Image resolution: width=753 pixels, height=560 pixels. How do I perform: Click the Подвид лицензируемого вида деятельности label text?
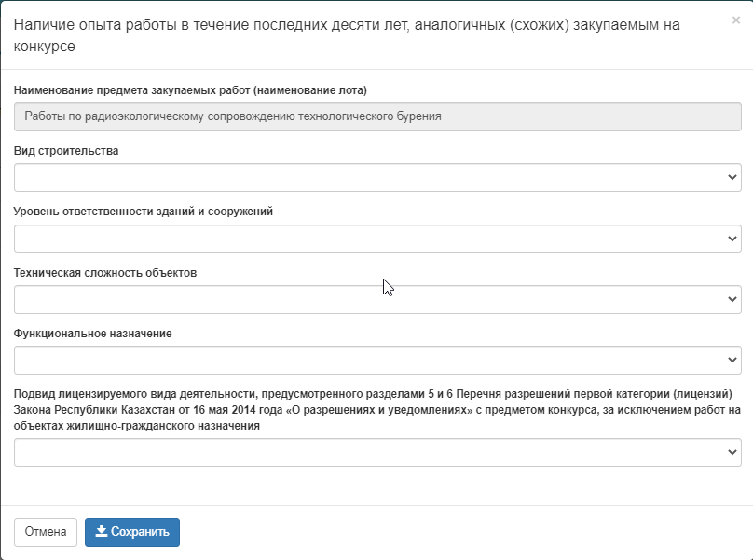pos(377,410)
